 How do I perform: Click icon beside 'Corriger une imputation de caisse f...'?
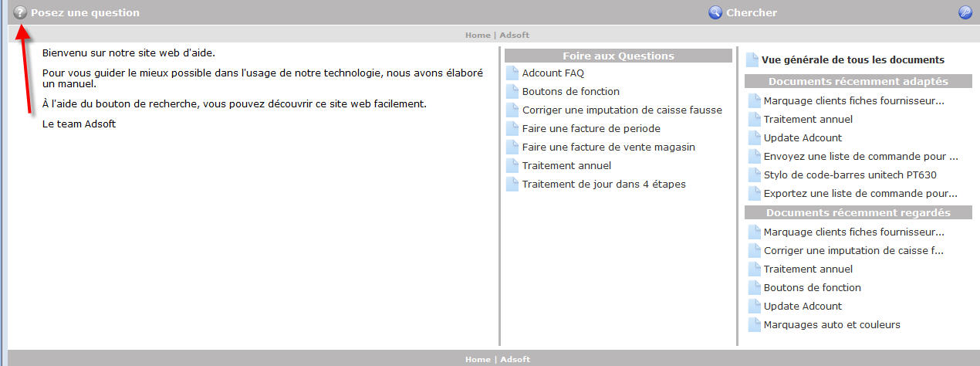[x=755, y=251]
